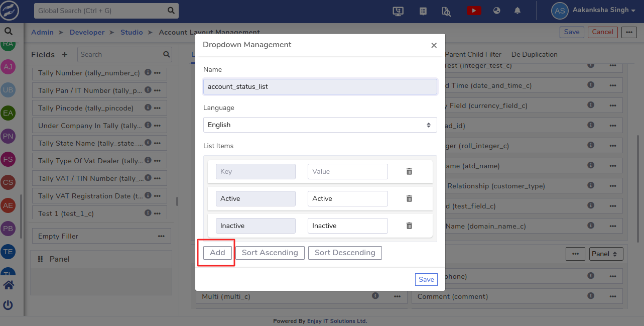The image size is (644, 326).
Task: Open the three-dot menu for Multi (multi_c)
Action: 397,296
